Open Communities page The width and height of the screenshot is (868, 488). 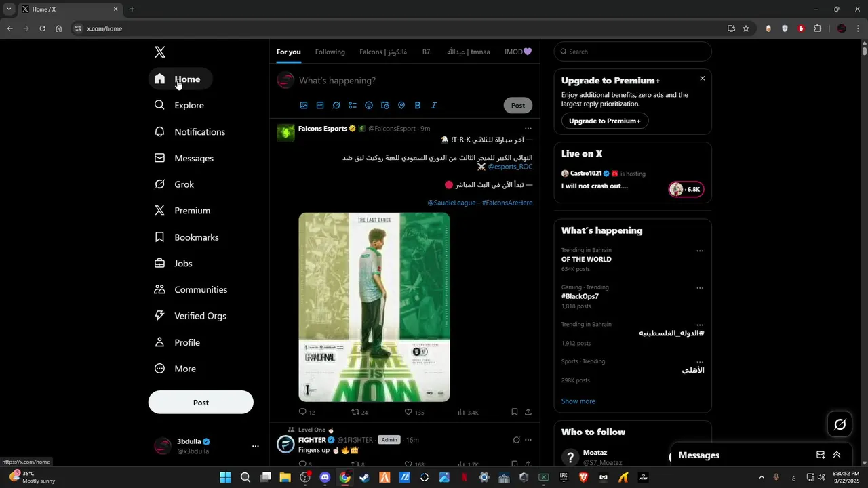pyautogui.click(x=191, y=289)
